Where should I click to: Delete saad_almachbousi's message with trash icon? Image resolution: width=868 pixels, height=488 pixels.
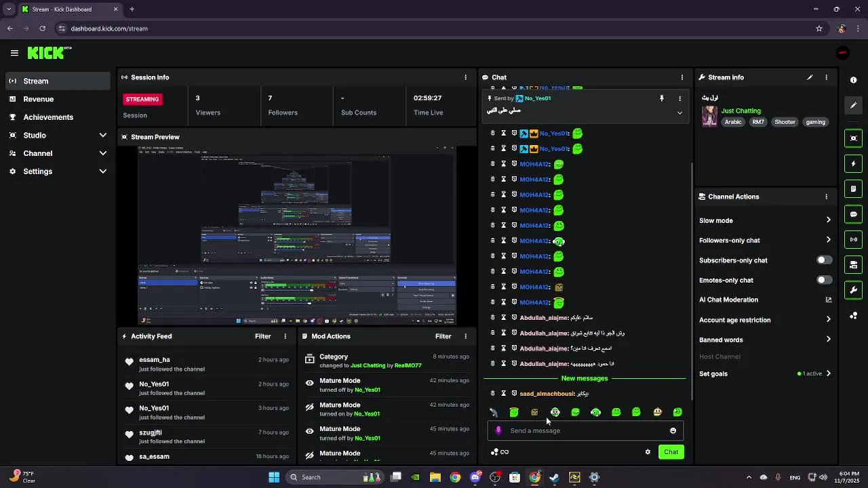(x=493, y=393)
